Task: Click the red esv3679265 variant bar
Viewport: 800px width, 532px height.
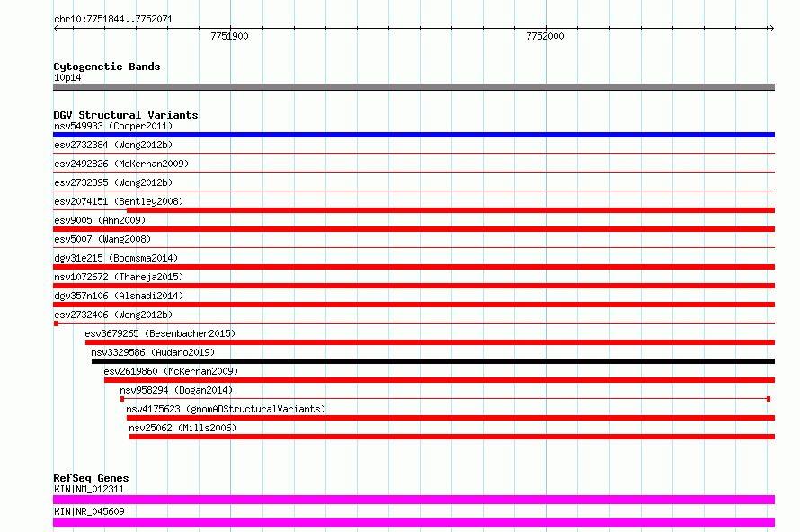Action: coord(430,342)
